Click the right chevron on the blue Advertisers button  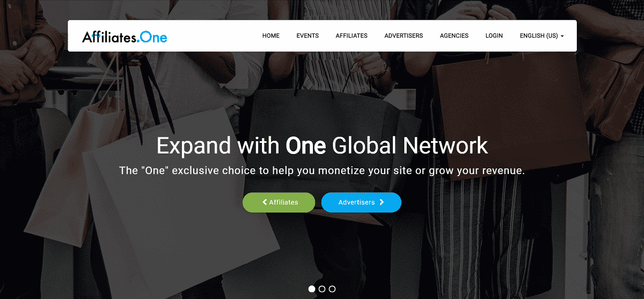point(382,202)
